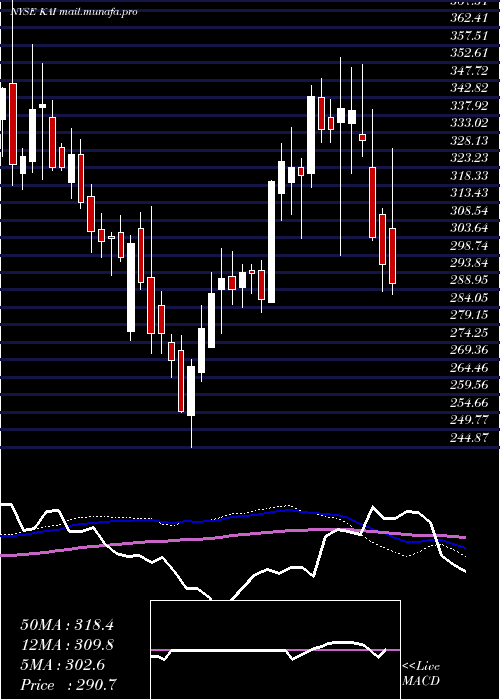Select the 337.92 price axis label

pos(469,106)
